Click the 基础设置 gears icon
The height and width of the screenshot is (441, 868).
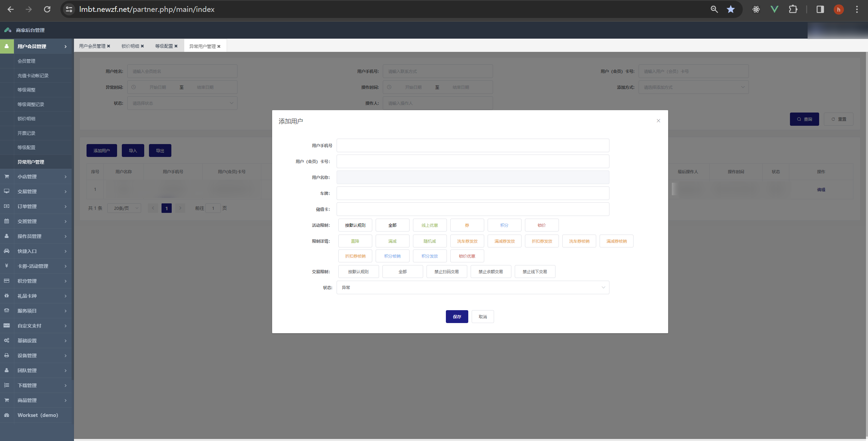tap(7, 340)
